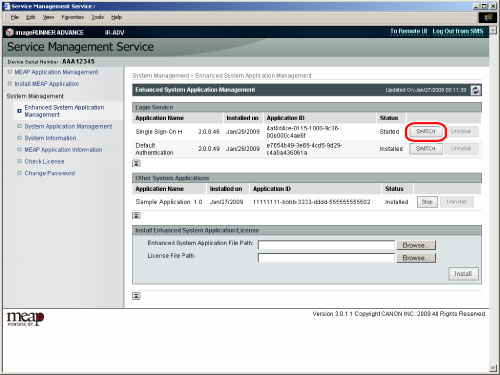Click Application ID of Sample Application
Screen dimensions: 500x375
coord(311,202)
